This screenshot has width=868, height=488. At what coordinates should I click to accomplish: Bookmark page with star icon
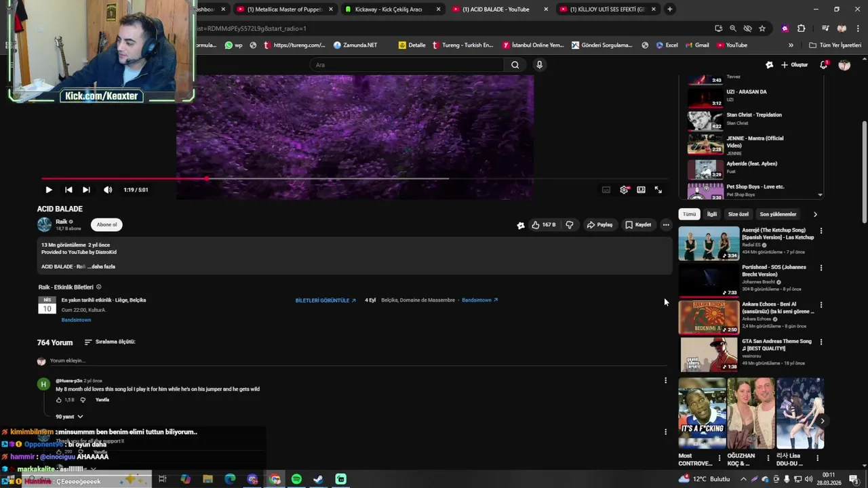tap(762, 28)
